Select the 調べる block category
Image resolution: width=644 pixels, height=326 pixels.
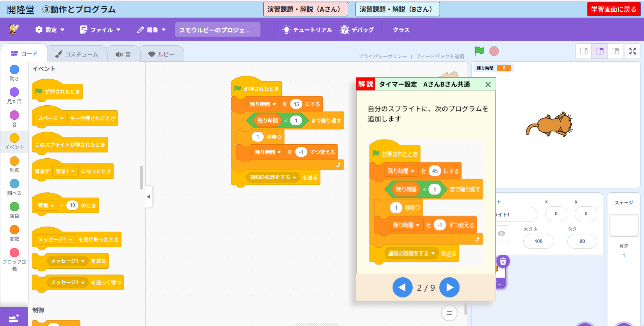coord(14,187)
